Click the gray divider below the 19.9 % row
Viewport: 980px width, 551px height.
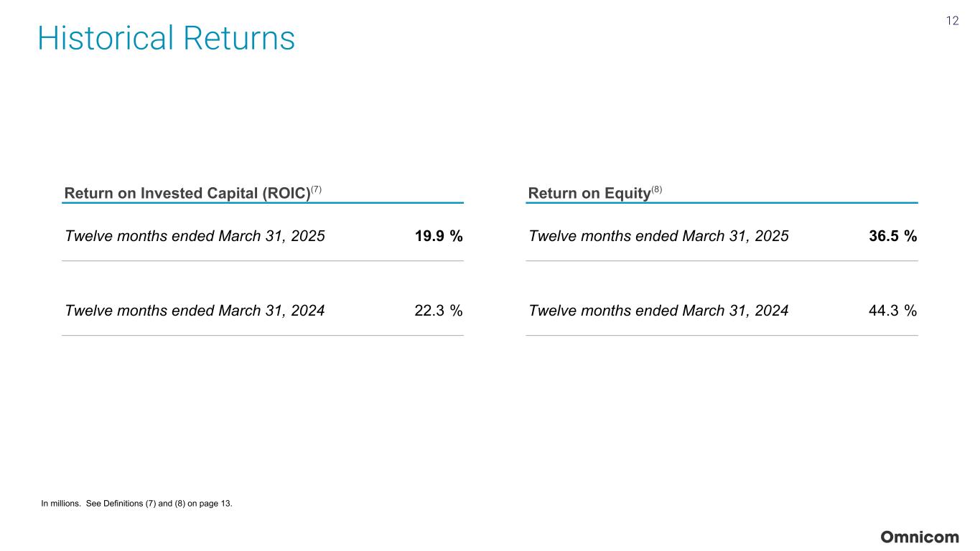coord(263,260)
